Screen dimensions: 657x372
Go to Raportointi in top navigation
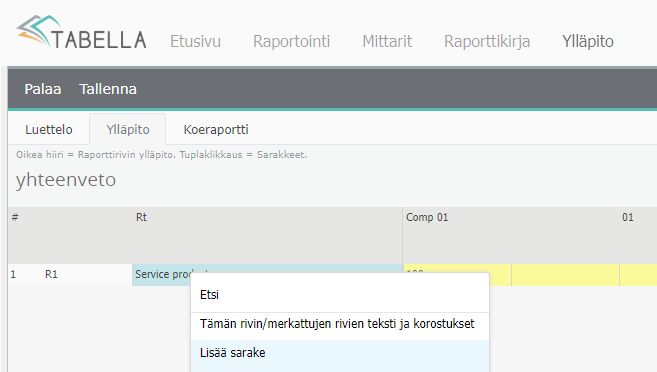(291, 41)
